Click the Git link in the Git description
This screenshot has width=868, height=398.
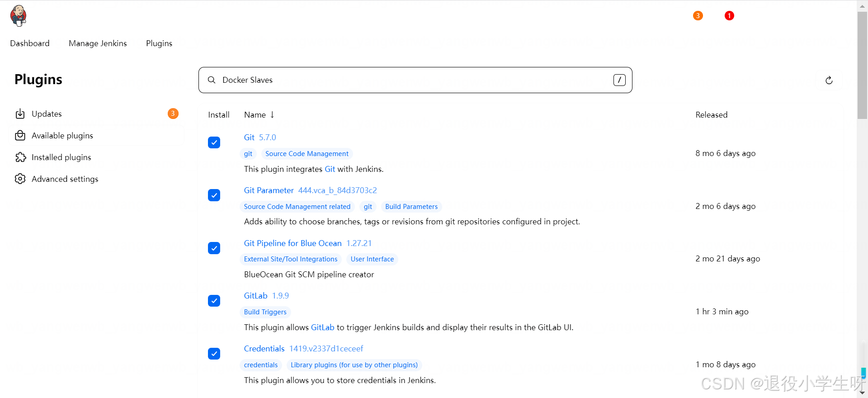[330, 169]
